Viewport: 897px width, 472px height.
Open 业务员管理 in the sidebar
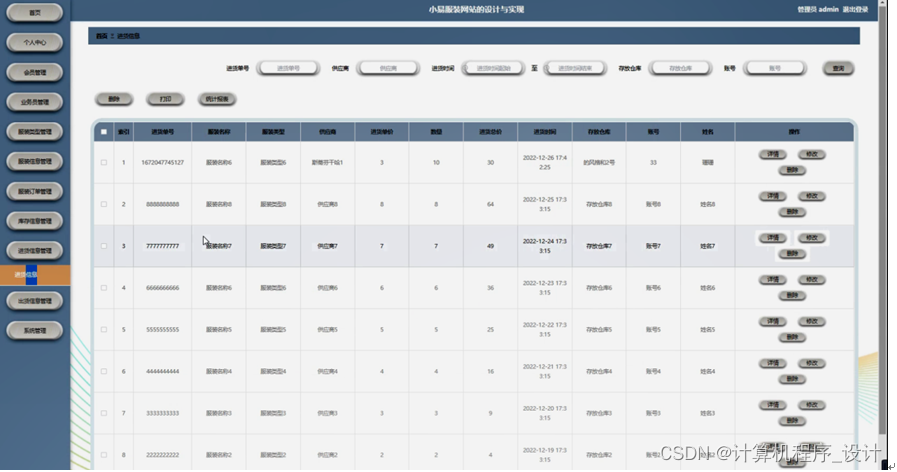click(35, 102)
